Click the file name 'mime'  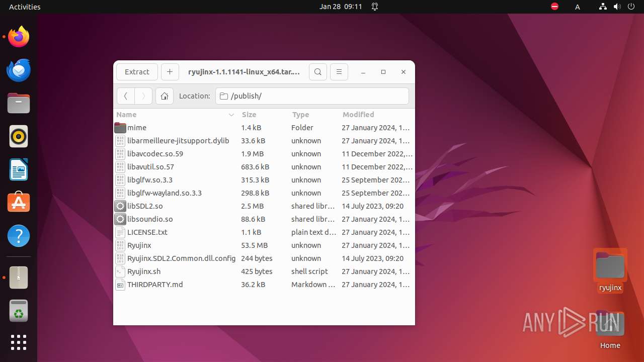tap(137, 128)
